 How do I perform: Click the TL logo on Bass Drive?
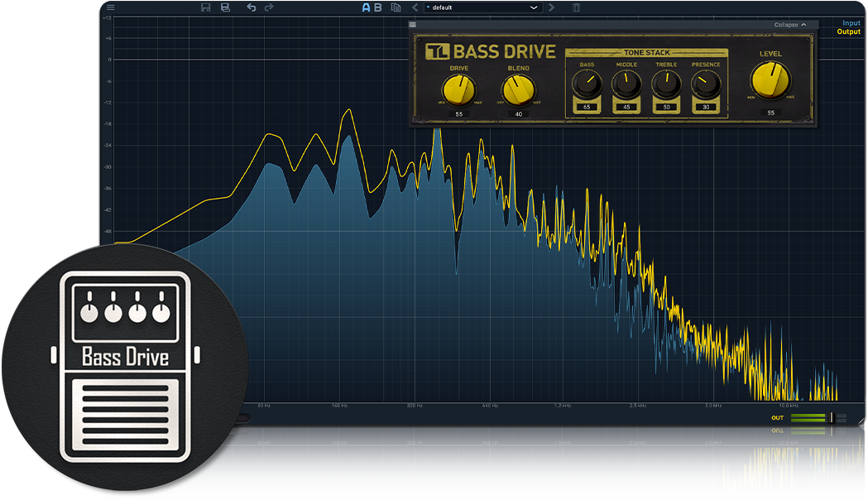(x=438, y=51)
